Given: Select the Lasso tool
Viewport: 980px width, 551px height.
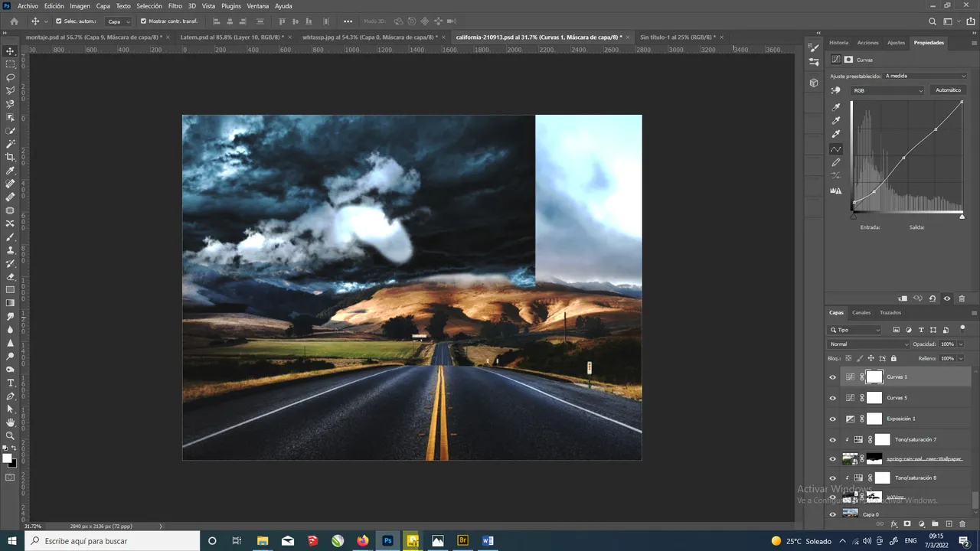Looking at the screenshot, I should coord(11,77).
